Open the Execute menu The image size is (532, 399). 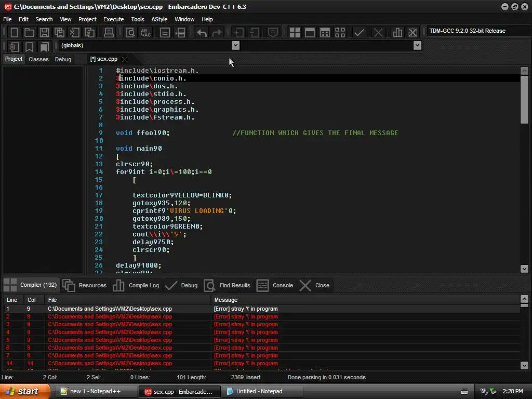point(114,19)
